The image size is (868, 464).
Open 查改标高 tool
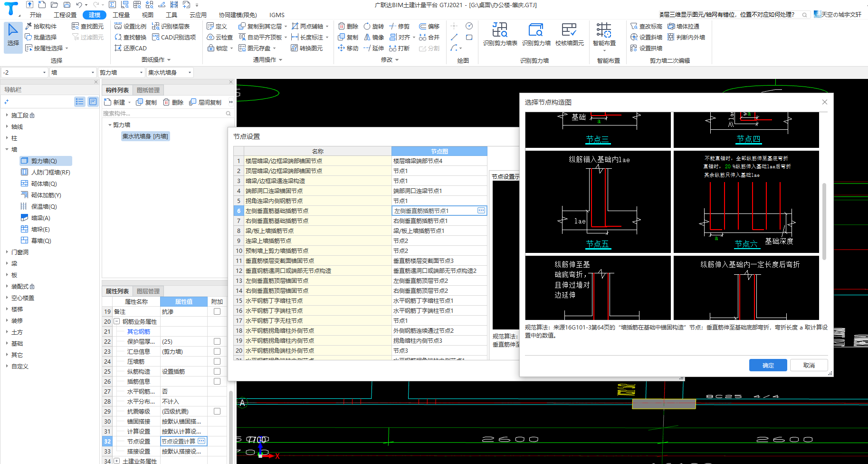647,26
